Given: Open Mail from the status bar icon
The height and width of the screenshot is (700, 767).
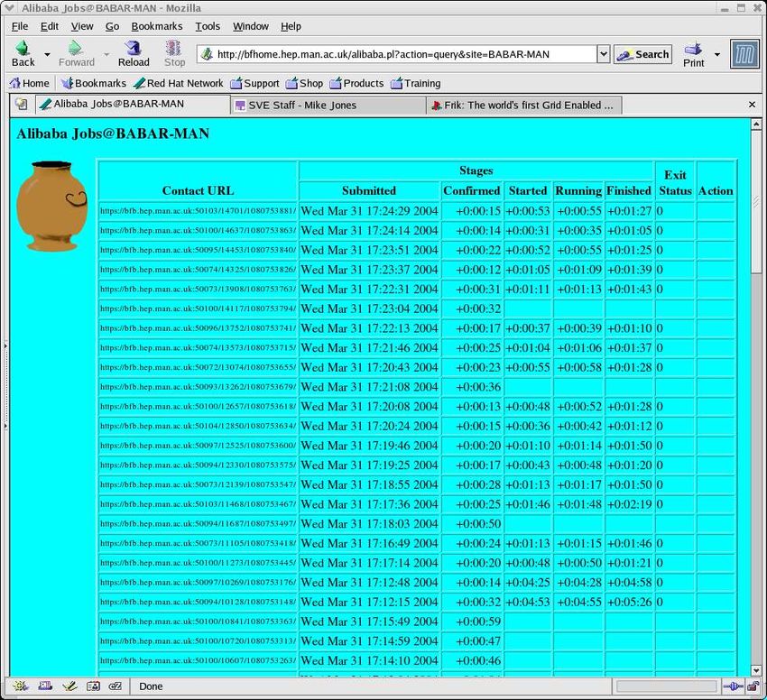Looking at the screenshot, I should point(45,686).
